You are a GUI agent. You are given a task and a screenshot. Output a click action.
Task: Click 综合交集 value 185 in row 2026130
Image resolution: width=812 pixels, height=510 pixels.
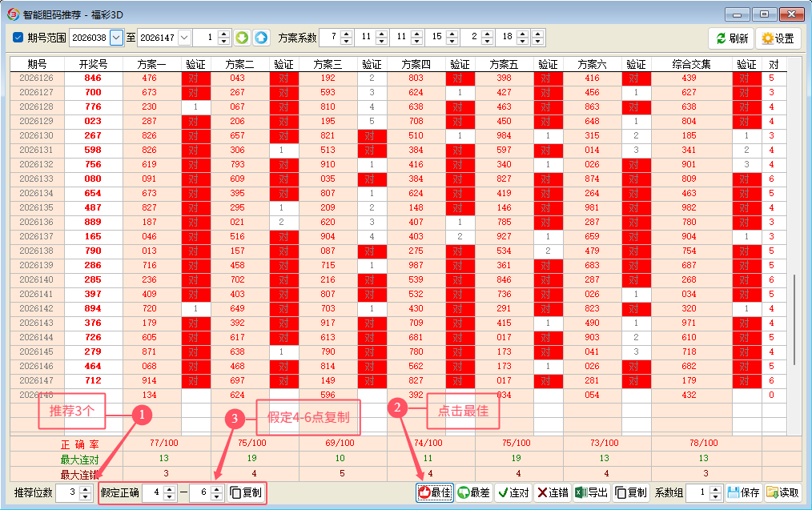(x=689, y=135)
